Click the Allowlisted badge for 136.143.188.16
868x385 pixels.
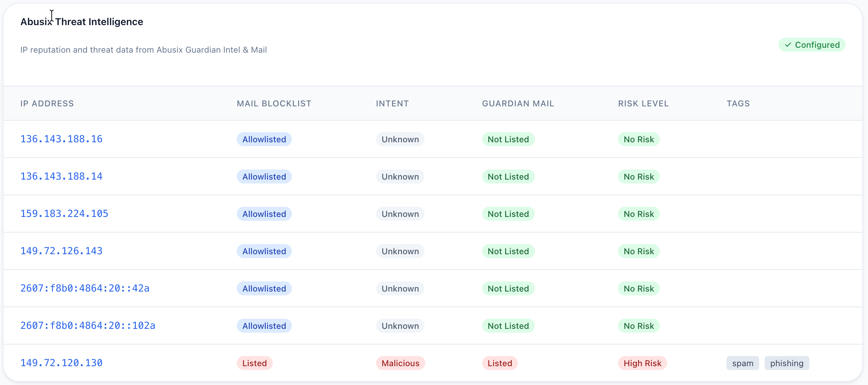264,139
